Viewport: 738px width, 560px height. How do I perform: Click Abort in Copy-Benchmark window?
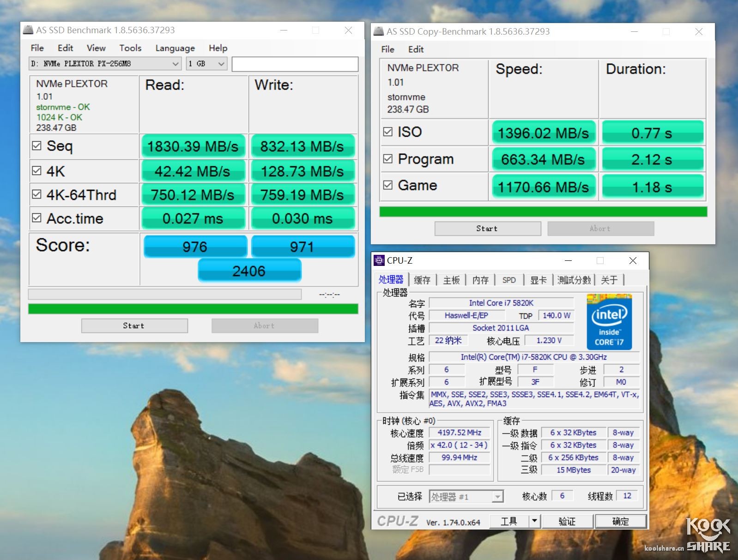(601, 229)
